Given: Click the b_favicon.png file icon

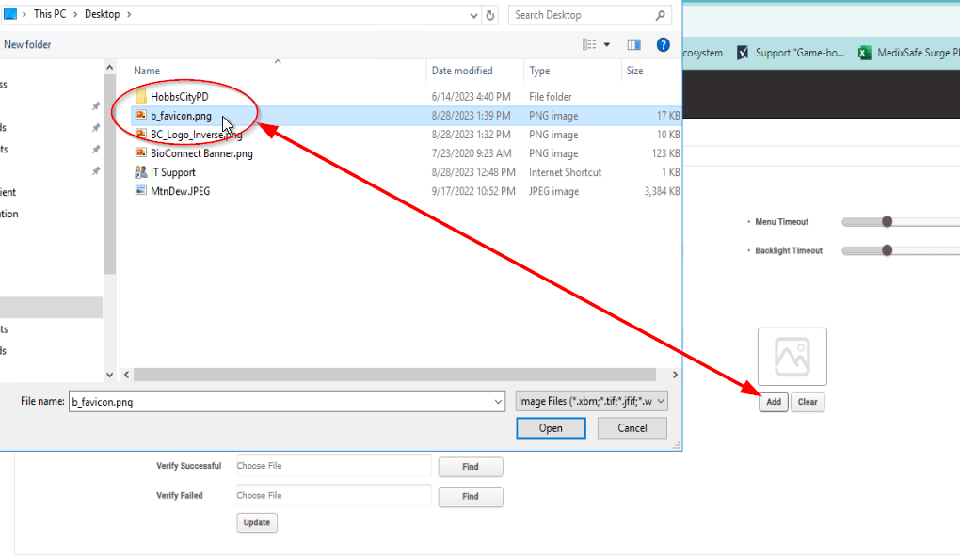Looking at the screenshot, I should [x=141, y=115].
